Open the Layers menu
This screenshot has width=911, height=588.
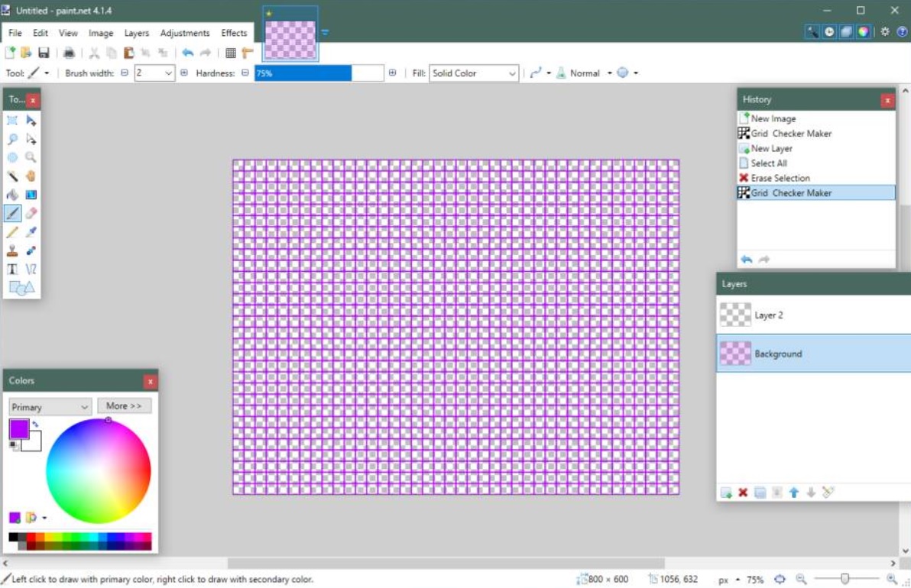pyautogui.click(x=137, y=33)
